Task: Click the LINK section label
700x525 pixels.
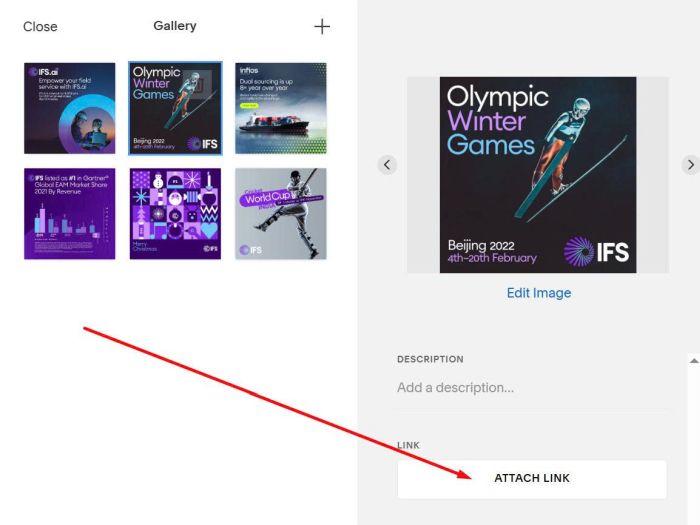Action: click(408, 445)
